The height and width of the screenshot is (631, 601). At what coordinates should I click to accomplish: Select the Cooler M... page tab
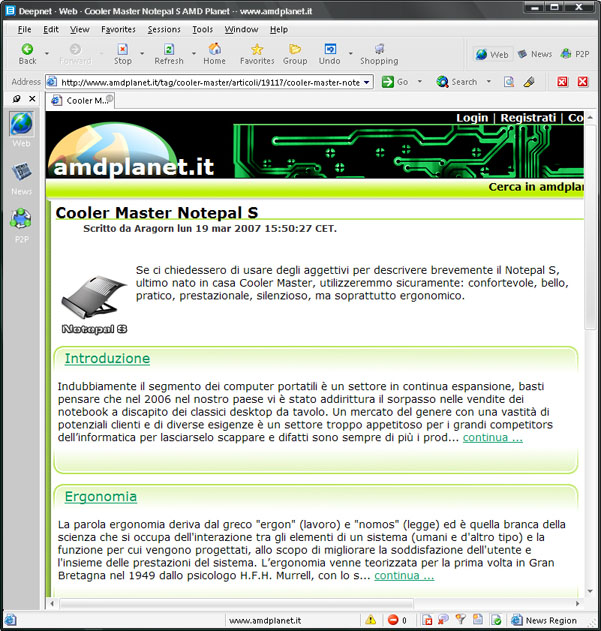point(81,101)
